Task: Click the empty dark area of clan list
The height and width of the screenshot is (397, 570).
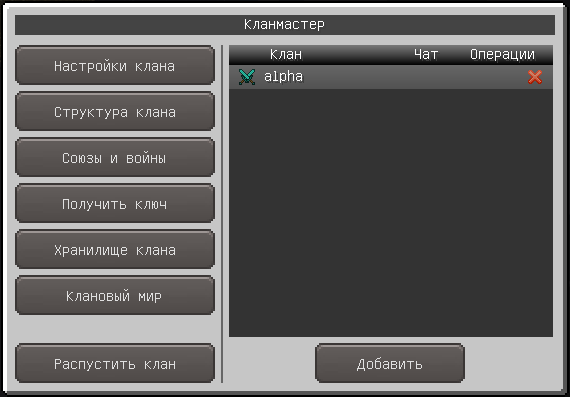Action: [391, 213]
